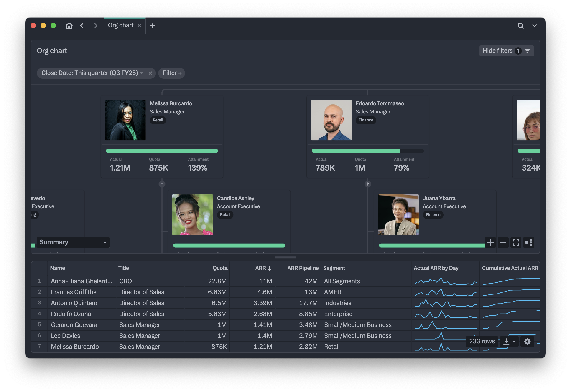Select the Org chart tab

(121, 25)
